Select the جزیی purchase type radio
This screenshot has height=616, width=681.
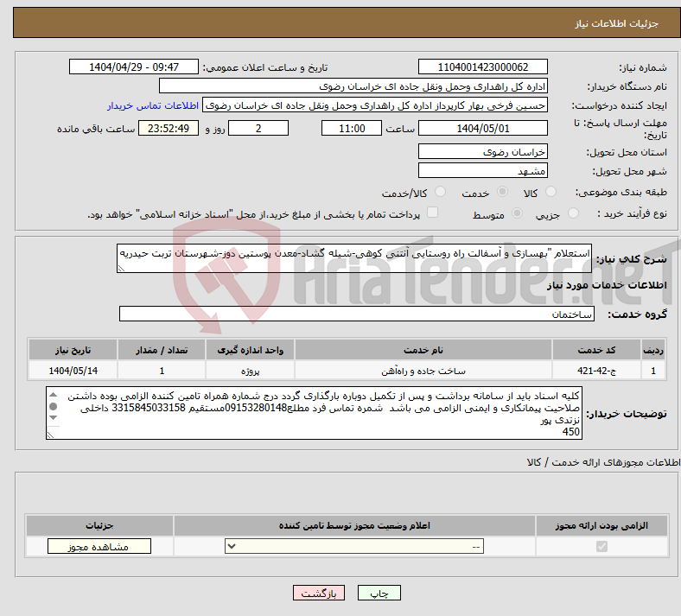(x=573, y=213)
